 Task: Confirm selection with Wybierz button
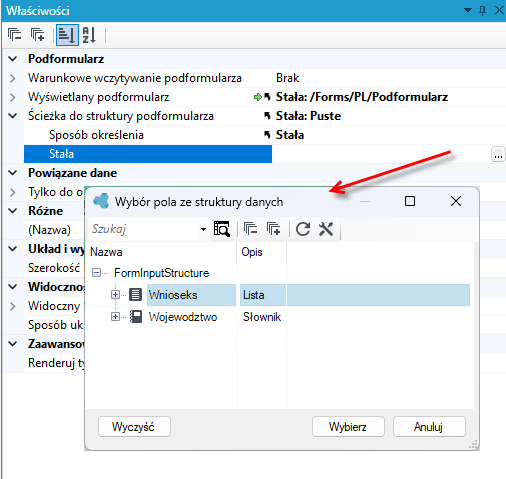(x=348, y=427)
